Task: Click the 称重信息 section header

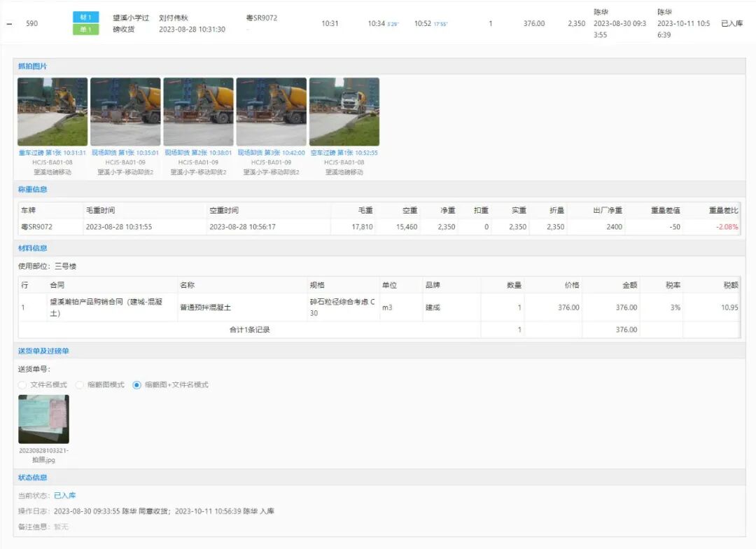Action: (32, 190)
